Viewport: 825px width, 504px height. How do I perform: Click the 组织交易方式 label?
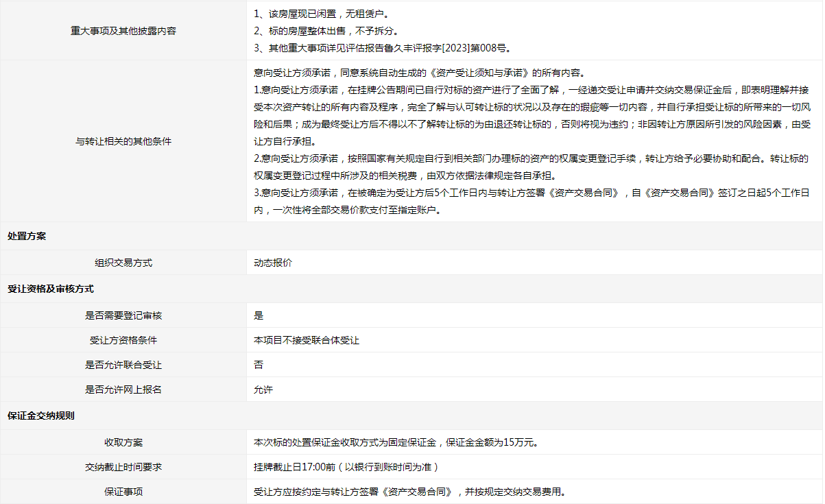(123, 263)
